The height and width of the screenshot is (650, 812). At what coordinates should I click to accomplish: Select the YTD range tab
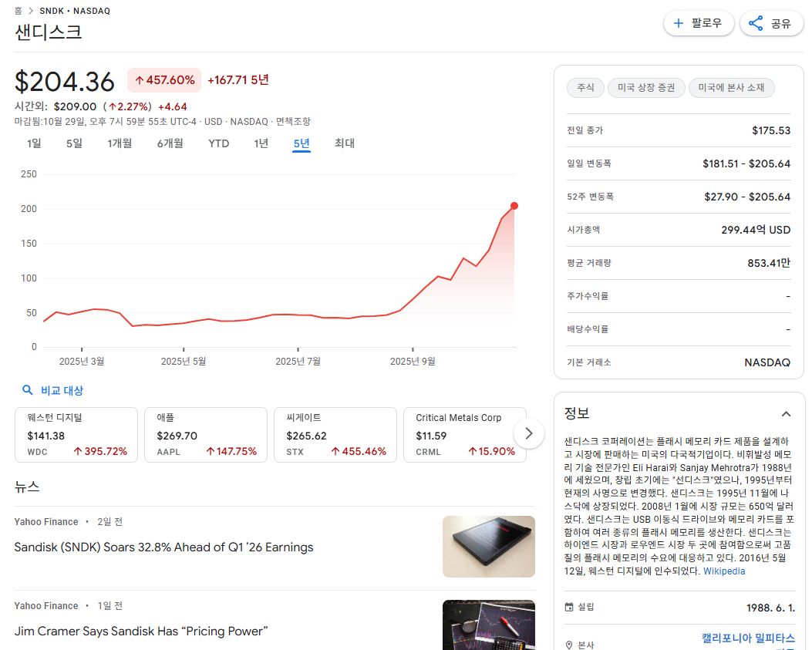(x=218, y=143)
